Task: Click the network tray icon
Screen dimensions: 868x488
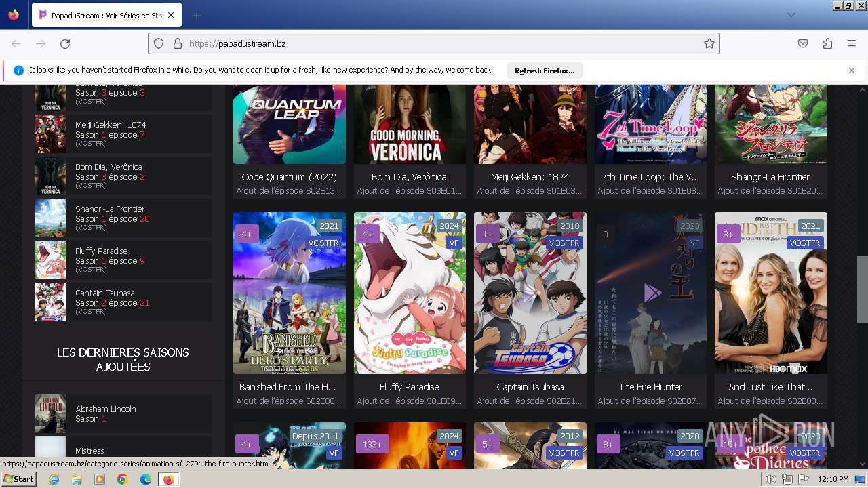Action: (787, 479)
